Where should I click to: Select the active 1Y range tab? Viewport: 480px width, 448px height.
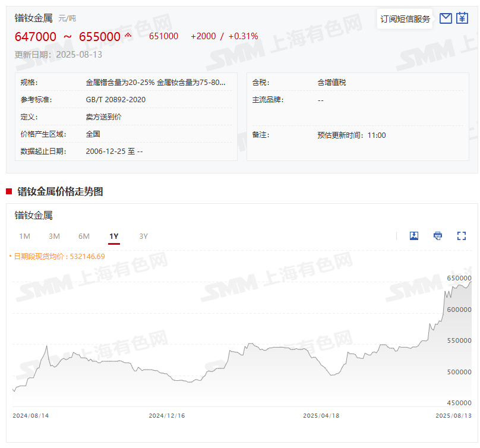(x=114, y=236)
